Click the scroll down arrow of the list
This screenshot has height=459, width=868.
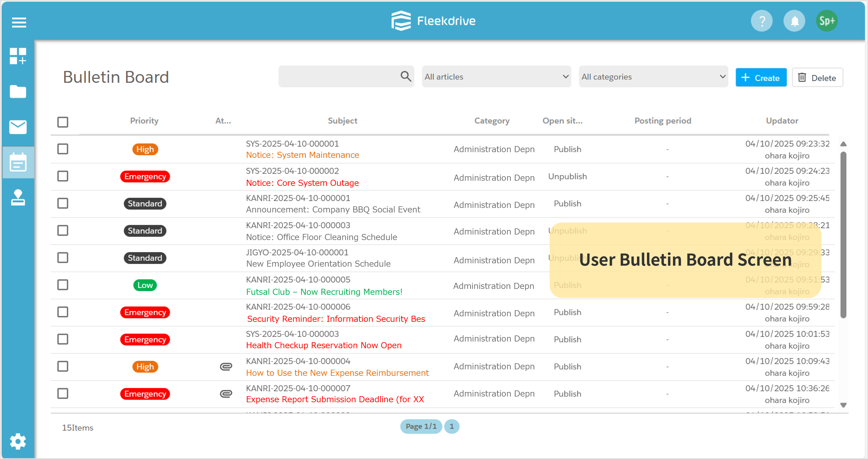tap(843, 405)
